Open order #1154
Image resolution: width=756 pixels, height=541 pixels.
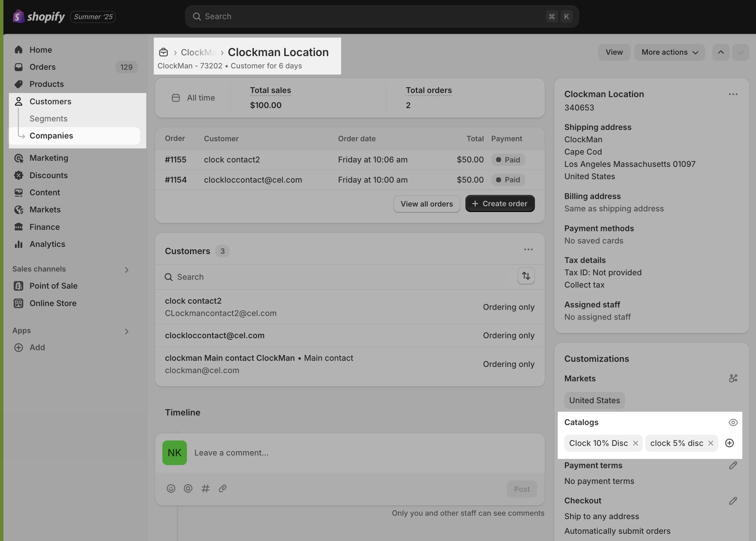[350, 180]
